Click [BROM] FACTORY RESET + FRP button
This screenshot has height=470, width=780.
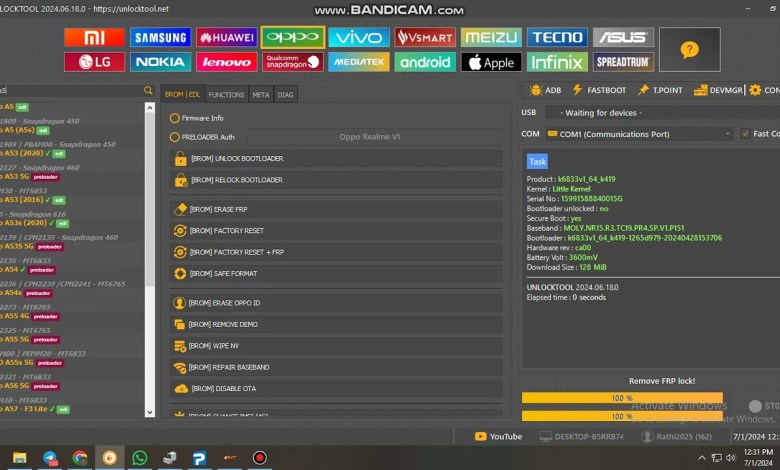point(336,252)
